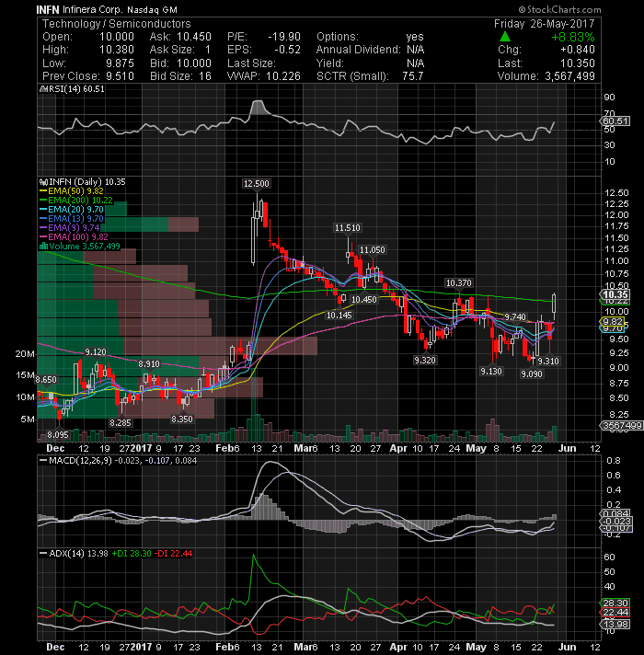Click the Bid Size value 16
644x655 pixels.
point(205,76)
